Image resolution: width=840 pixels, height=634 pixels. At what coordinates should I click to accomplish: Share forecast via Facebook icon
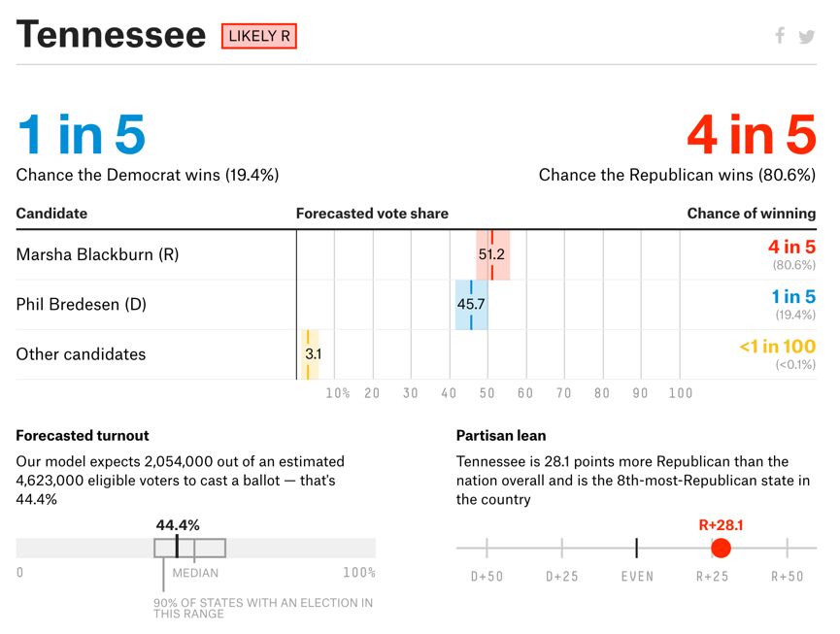point(780,36)
